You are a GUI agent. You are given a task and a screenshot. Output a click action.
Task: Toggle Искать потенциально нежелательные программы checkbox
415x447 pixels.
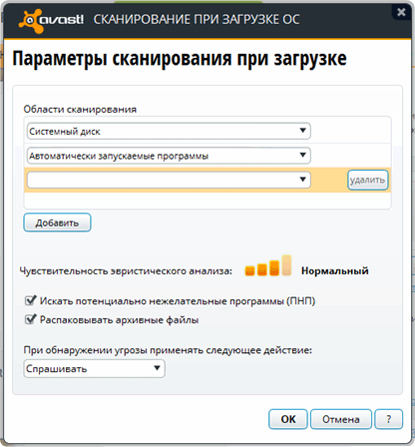[x=30, y=300]
